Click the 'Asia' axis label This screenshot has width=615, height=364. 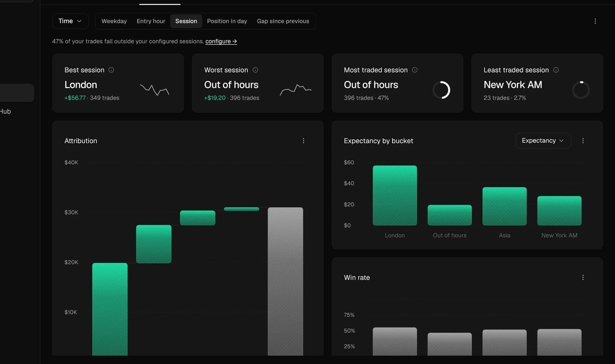504,235
